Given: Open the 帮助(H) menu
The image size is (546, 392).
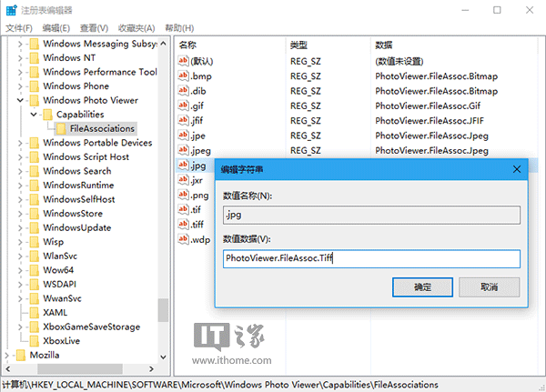Looking at the screenshot, I should [x=179, y=28].
